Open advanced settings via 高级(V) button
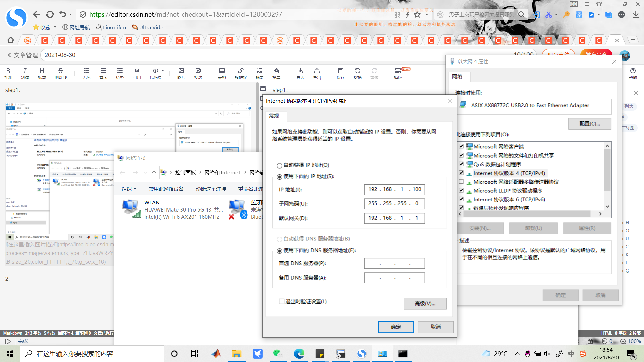Image resolution: width=644 pixels, height=362 pixels. click(425, 303)
